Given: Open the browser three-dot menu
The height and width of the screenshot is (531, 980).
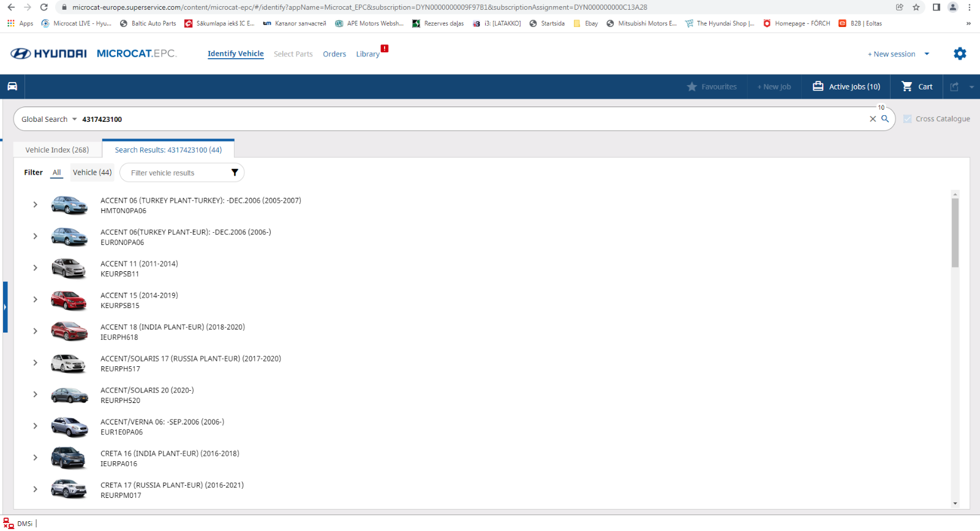Looking at the screenshot, I should point(970,7).
